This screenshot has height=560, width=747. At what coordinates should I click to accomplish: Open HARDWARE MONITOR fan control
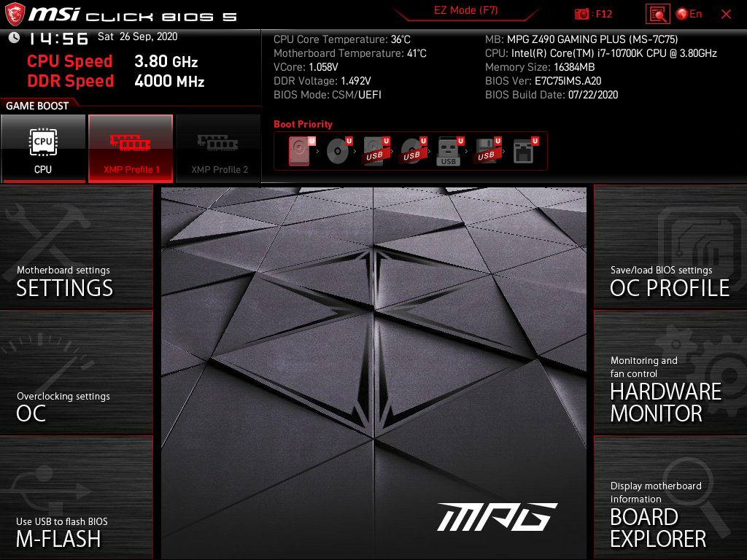(x=670, y=373)
